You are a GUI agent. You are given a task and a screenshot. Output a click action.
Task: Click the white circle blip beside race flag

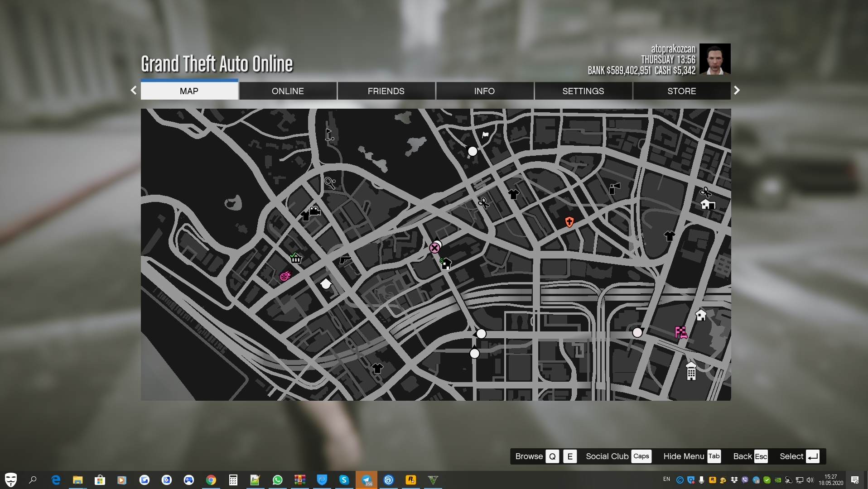pos(637,333)
